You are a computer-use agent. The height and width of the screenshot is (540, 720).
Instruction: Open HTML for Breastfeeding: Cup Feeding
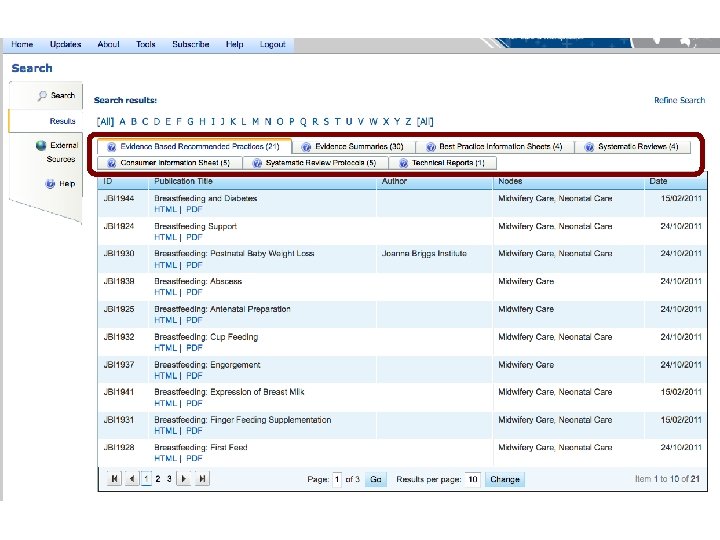tap(165, 348)
